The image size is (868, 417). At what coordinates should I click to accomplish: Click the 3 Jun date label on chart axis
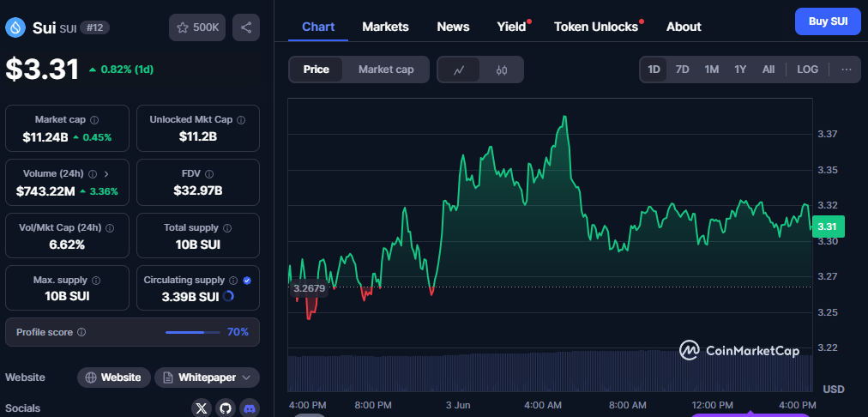click(x=456, y=405)
